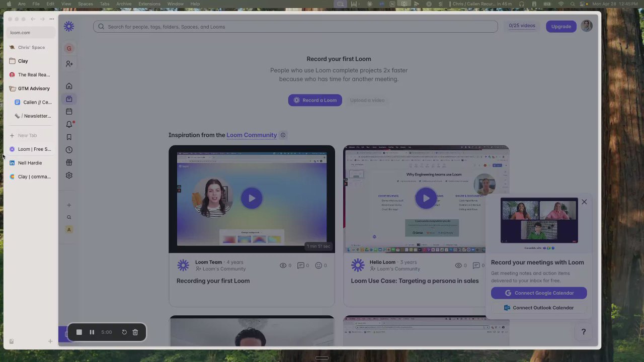Open Meetings calendar icon in Loom sidebar
The height and width of the screenshot is (362, 644).
69,112
